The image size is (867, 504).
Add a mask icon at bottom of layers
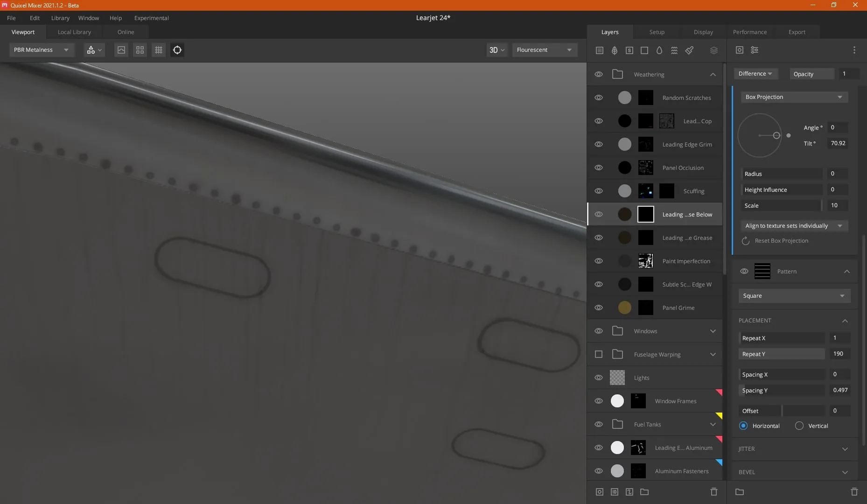coord(600,492)
